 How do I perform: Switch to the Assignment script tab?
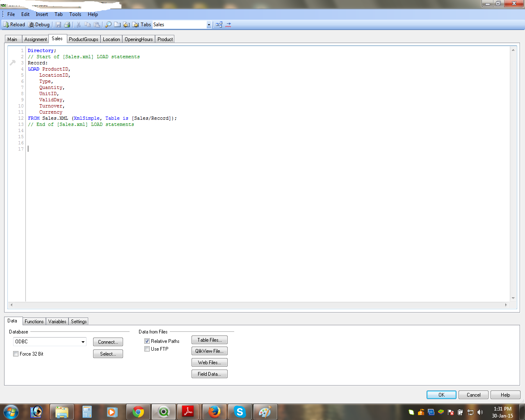point(36,39)
